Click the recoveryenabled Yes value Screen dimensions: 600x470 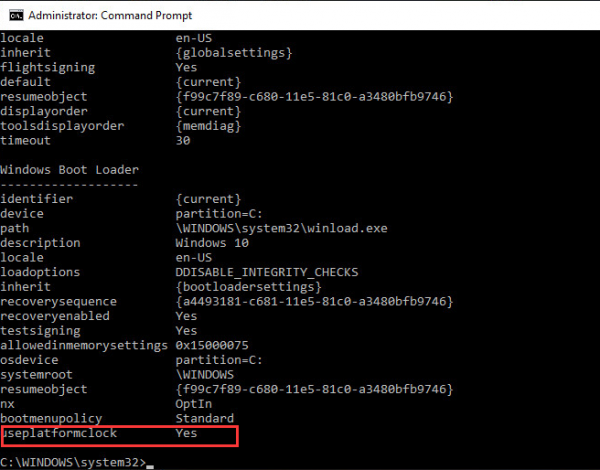coord(186,316)
